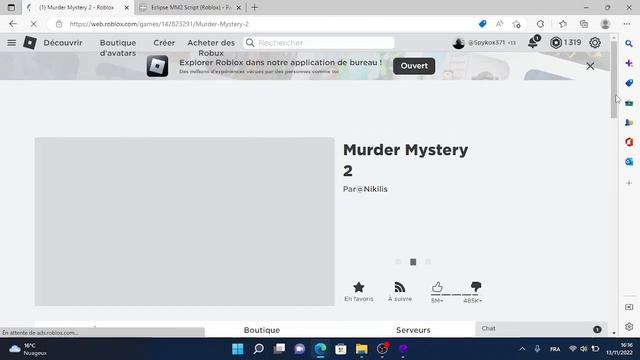Open the shopping tag icon in address bar
The width and height of the screenshot is (640, 360).
[x=482, y=24]
